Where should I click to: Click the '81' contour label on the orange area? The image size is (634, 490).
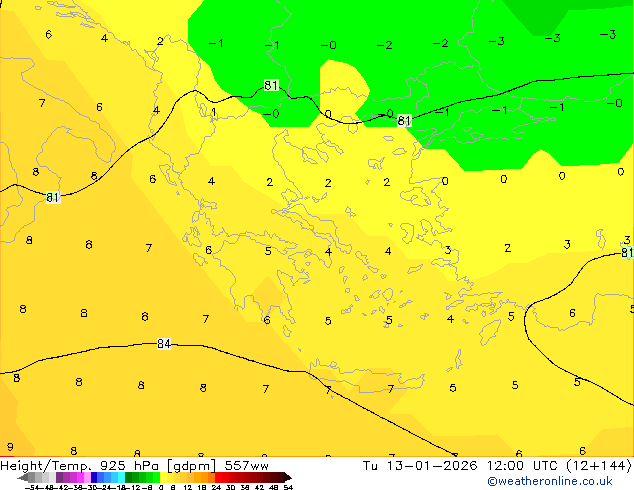point(53,197)
